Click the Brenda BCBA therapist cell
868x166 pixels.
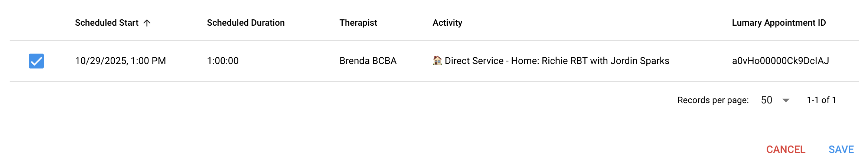point(368,61)
